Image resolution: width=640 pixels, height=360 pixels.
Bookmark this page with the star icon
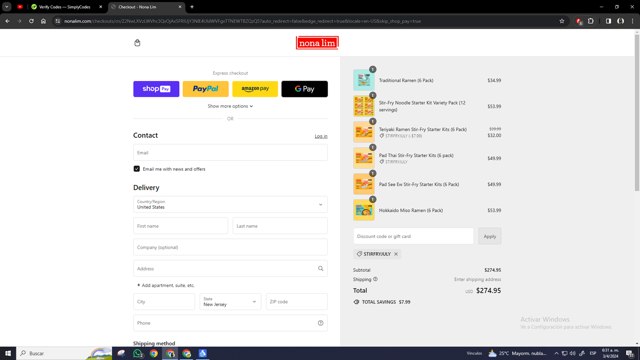coord(562,21)
